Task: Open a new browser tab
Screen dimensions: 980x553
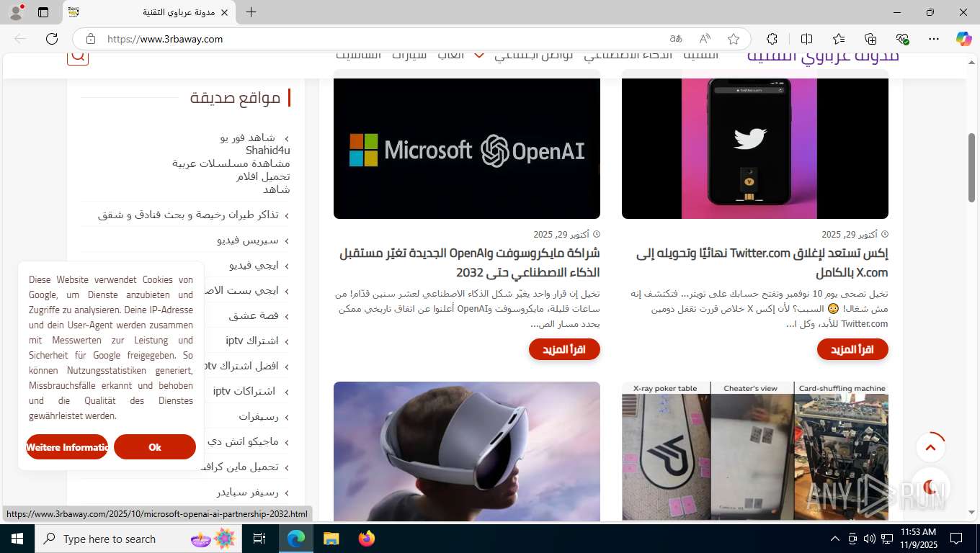Action: click(251, 12)
